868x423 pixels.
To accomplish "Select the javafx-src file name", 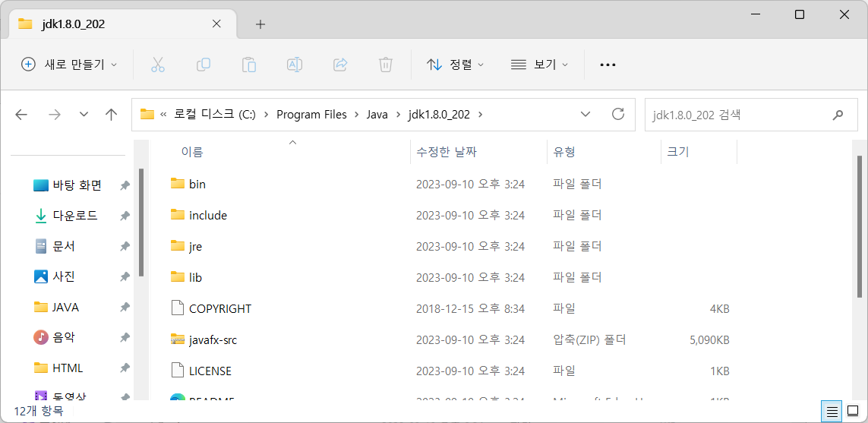I will (x=213, y=340).
